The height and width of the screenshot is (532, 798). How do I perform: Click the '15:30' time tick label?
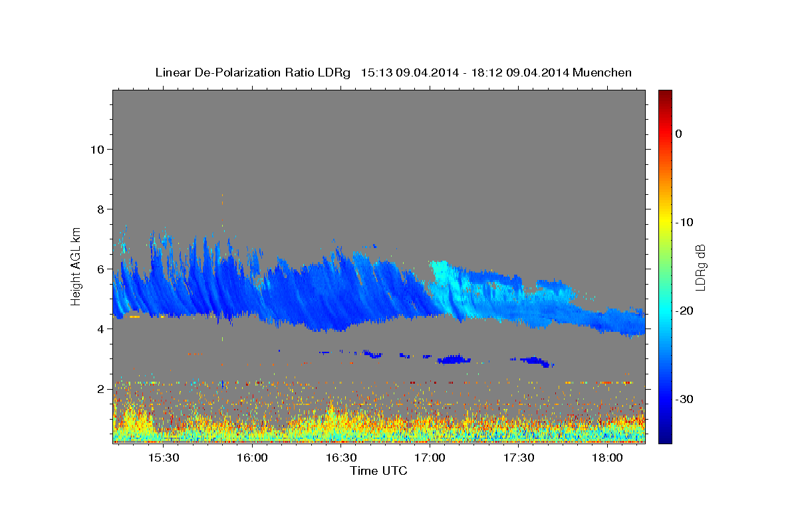[164, 458]
